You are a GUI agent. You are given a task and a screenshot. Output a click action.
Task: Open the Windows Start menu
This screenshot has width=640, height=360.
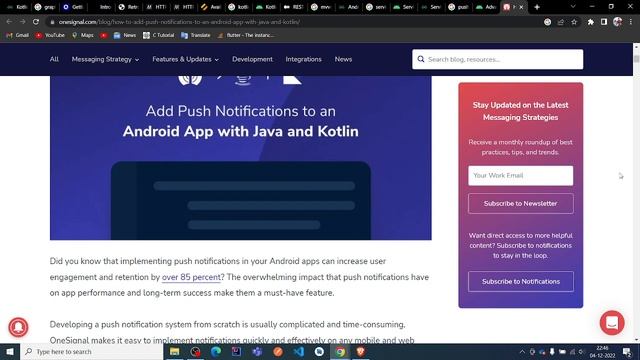10,351
